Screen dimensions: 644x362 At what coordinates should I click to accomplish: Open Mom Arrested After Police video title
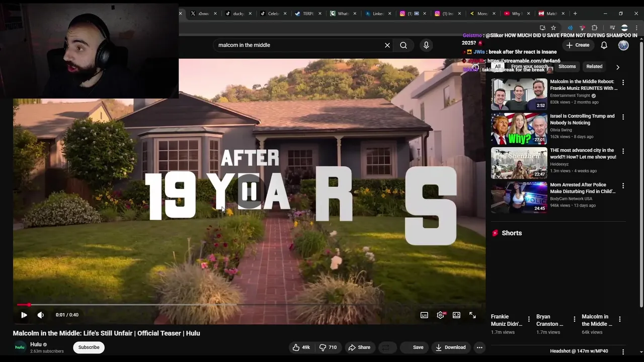point(583,188)
